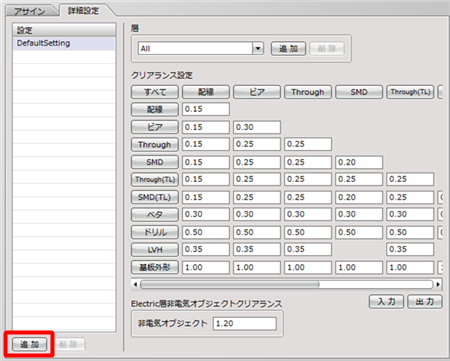The image size is (450, 361).
Task: Click 削除 button next to layer dropdown
Action: (327, 49)
